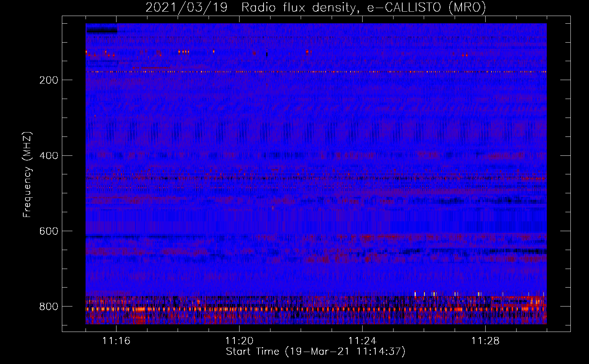The width and height of the screenshot is (589, 364).
Task: Click the '400' frequency tick label
Action: point(49,156)
